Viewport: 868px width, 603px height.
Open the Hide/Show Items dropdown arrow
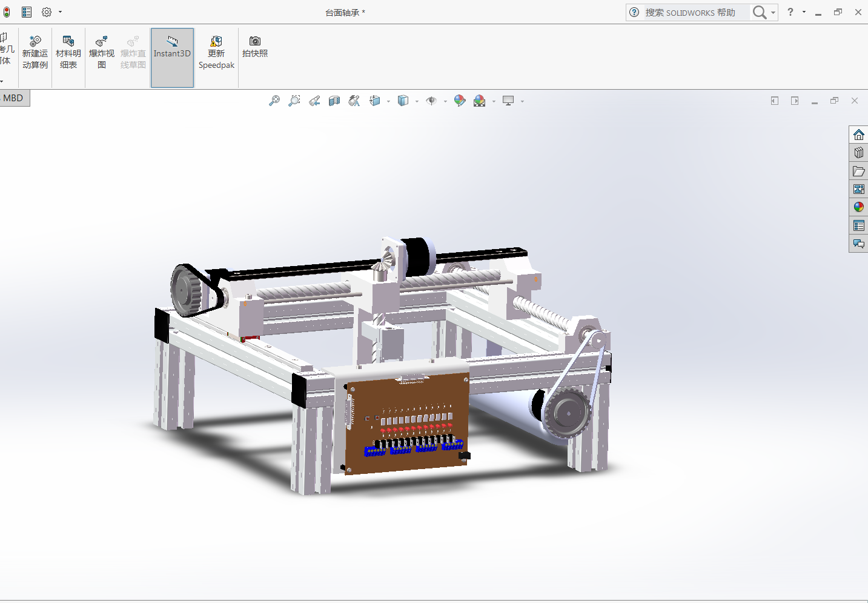pyautogui.click(x=445, y=101)
